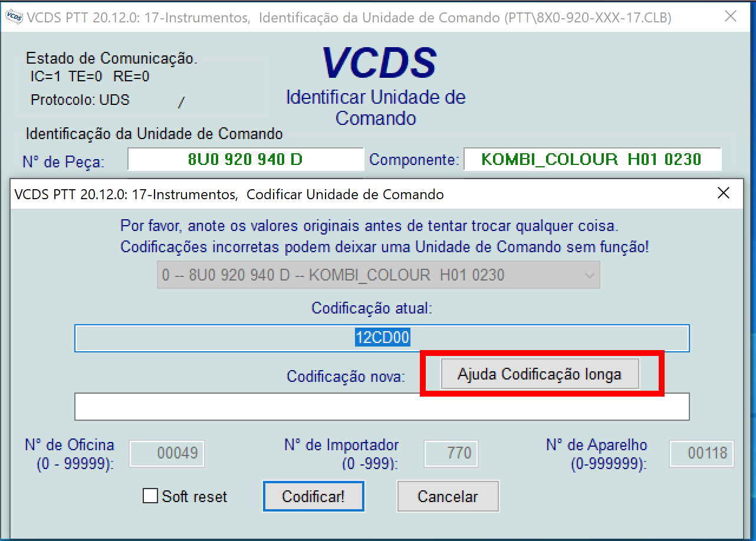This screenshot has width=756, height=541.
Task: Enable the Soft reset checkbox
Action: (150, 496)
